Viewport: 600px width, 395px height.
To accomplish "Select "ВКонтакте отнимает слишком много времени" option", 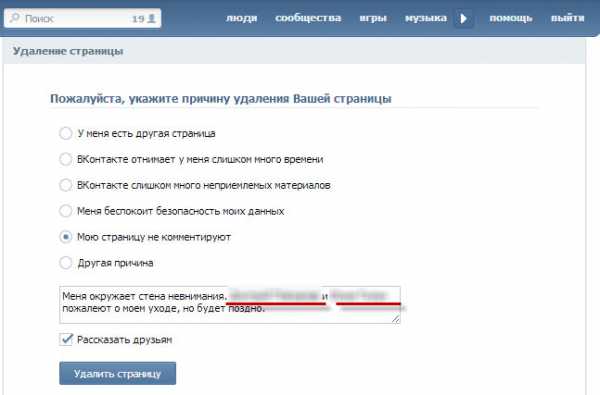I will (x=65, y=159).
